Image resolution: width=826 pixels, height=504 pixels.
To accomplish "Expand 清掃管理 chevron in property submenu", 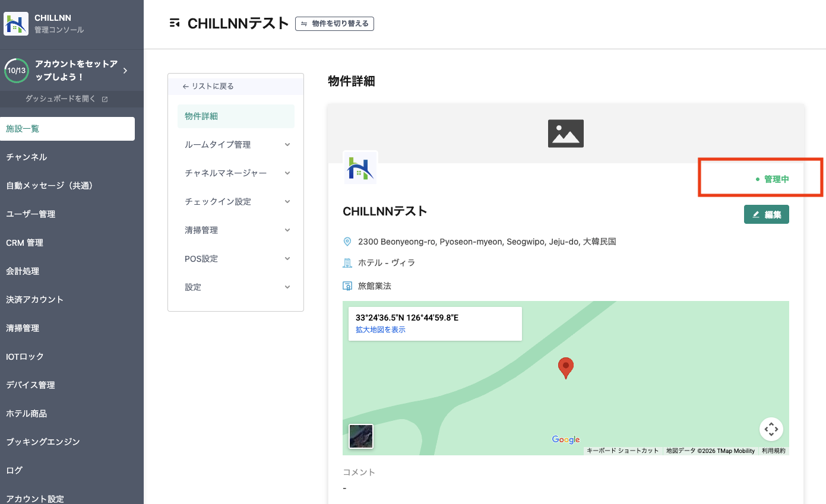I will click(287, 230).
